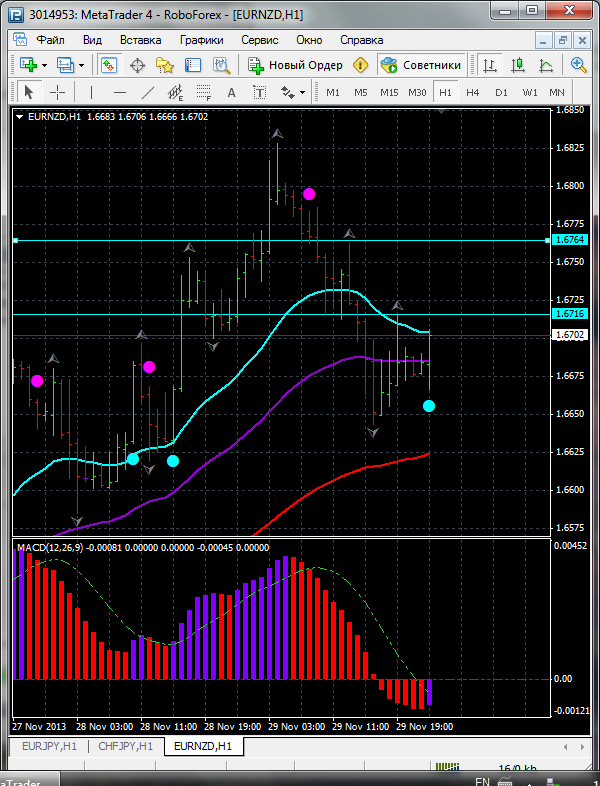
Task: Open the Сервис menu
Action: tap(260, 40)
